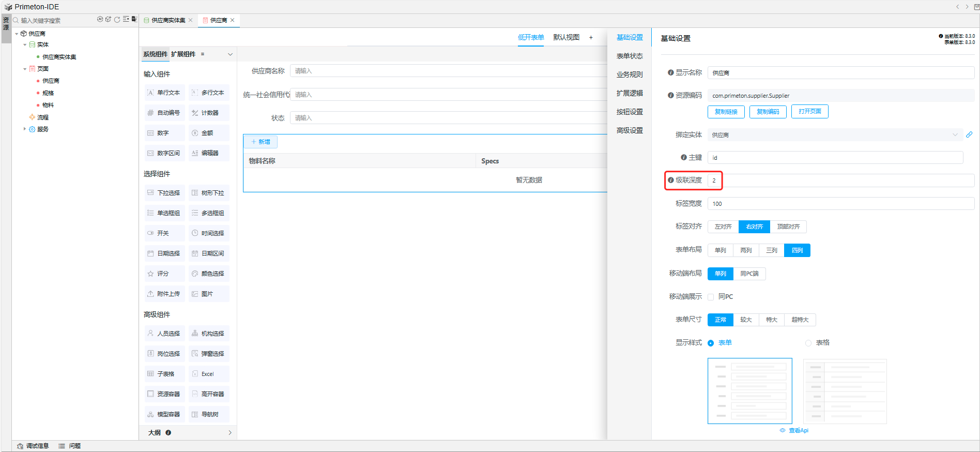Choose the 两列 form layout option

[746, 250]
